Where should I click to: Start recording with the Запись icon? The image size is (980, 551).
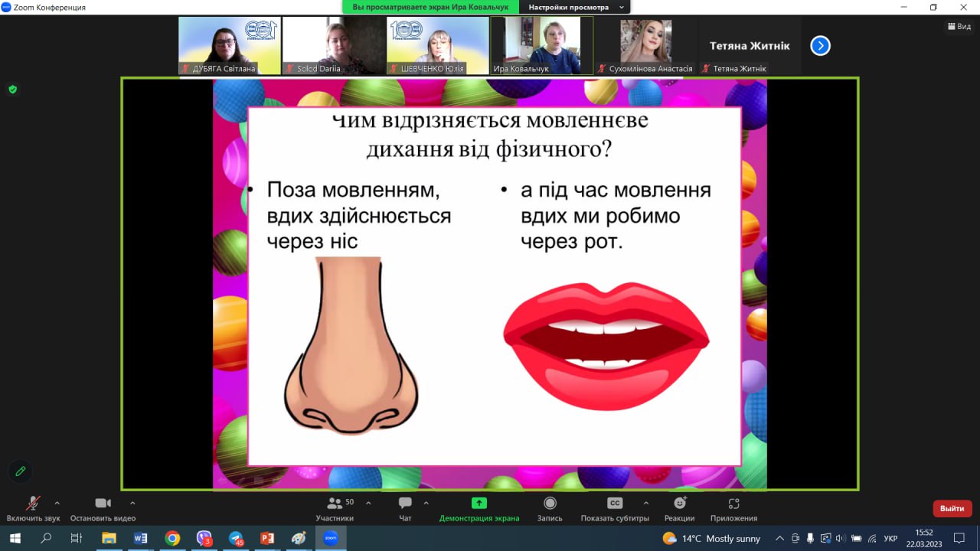coord(550,504)
